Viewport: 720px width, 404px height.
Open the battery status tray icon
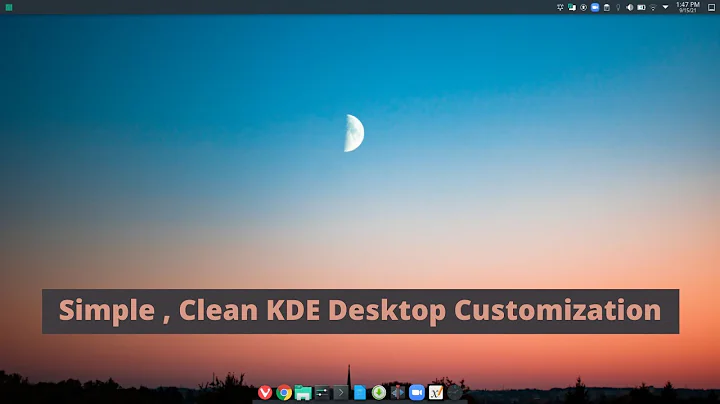coord(641,7)
